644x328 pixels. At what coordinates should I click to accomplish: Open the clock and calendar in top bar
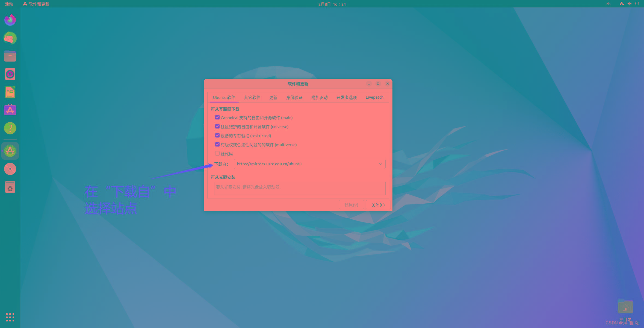point(332,4)
